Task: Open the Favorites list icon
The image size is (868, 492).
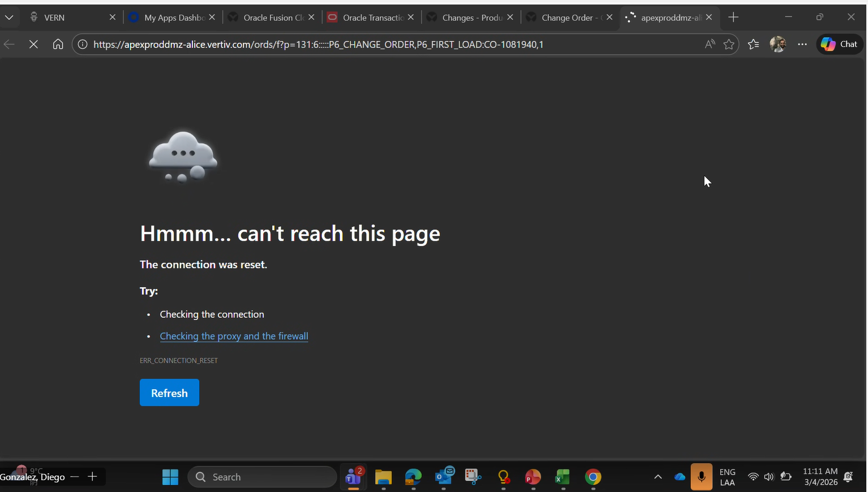Action: (753, 44)
